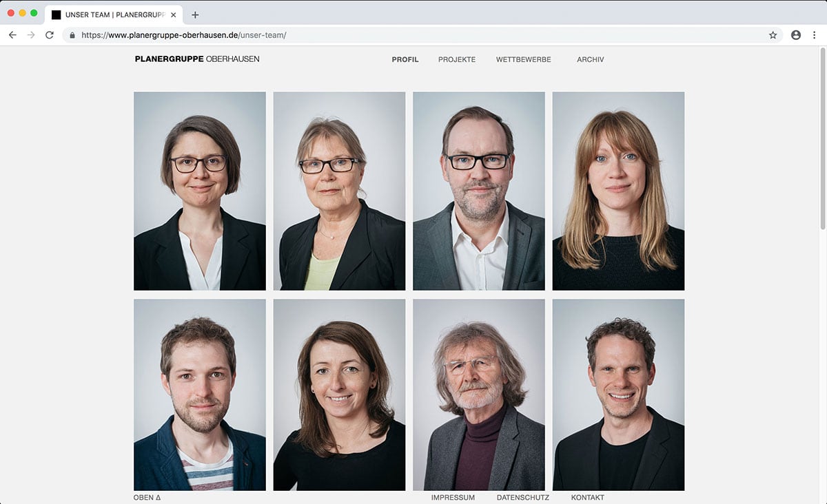Image resolution: width=827 pixels, height=504 pixels.
Task: Open the Chrome profile account icon
Action: click(796, 35)
